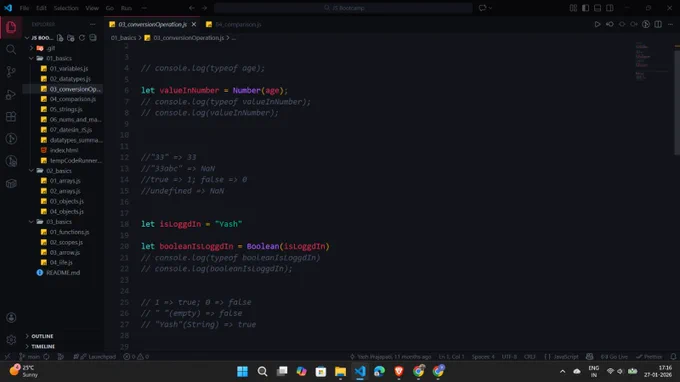Open the Explorer view in activity bar

click(11, 27)
